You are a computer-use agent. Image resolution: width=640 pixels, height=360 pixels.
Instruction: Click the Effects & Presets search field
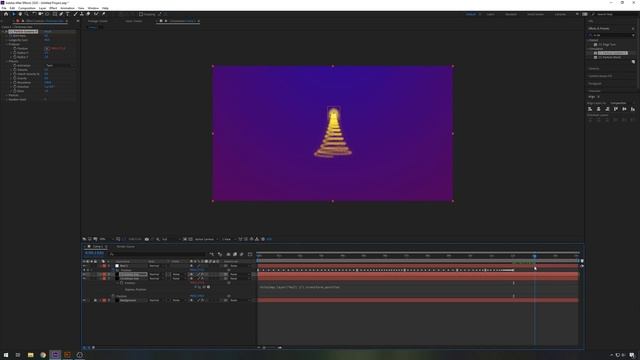[x=611, y=35]
